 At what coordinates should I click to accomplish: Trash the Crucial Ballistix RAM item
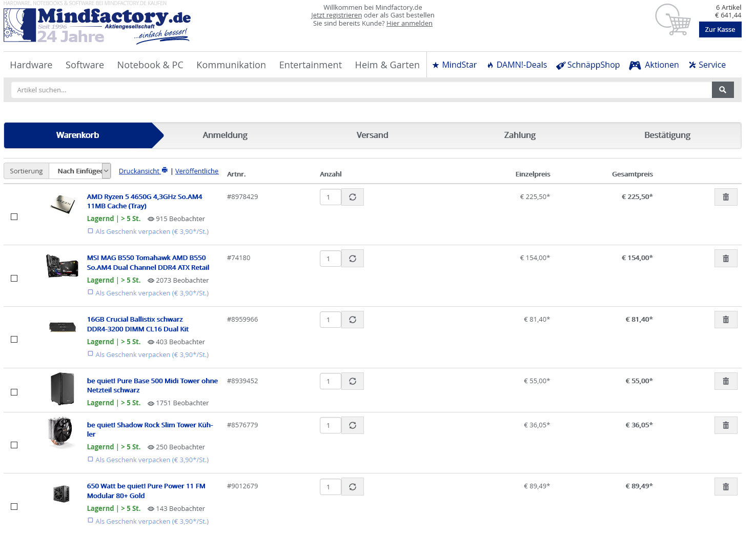[726, 320]
